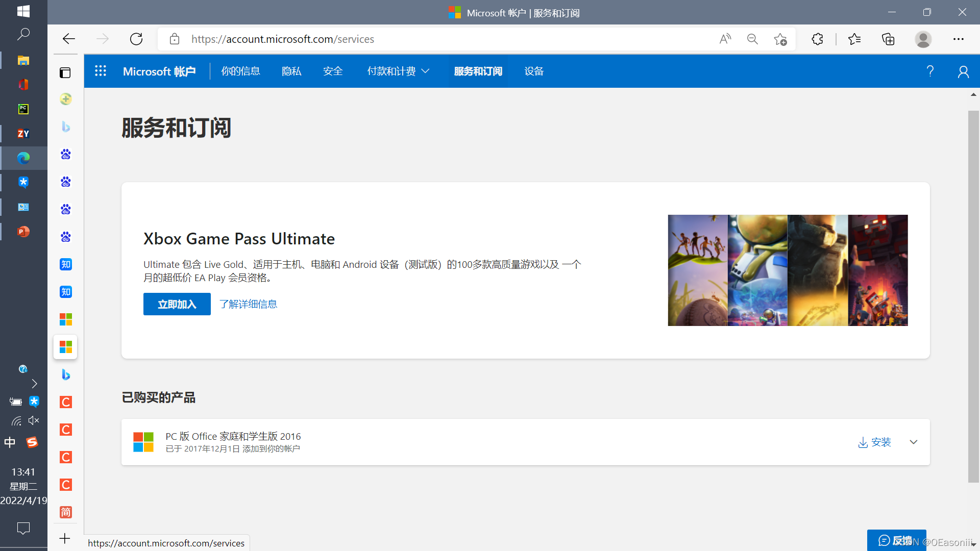980x551 pixels.
Task: Open the 了解详细信息 link
Action: coord(248,304)
